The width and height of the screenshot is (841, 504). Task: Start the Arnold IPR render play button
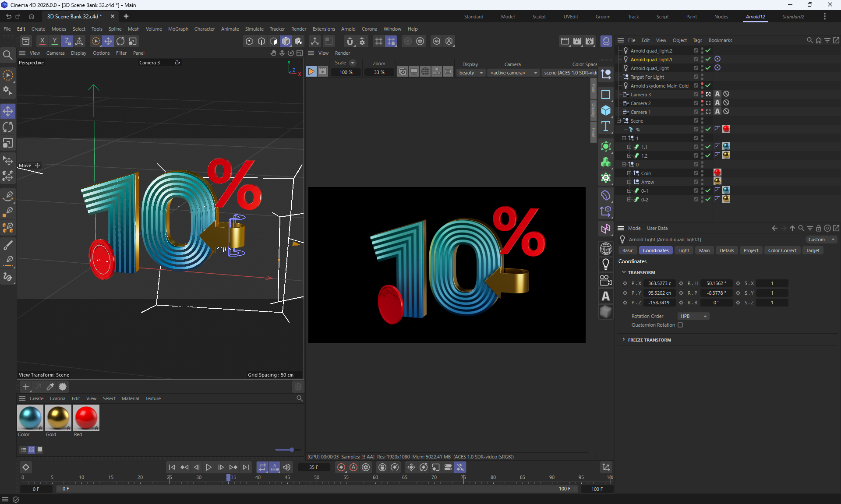click(x=311, y=72)
